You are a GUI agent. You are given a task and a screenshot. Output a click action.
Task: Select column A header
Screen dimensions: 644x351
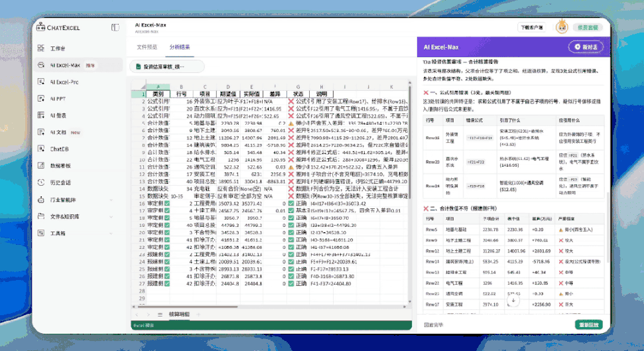pyautogui.click(x=158, y=87)
